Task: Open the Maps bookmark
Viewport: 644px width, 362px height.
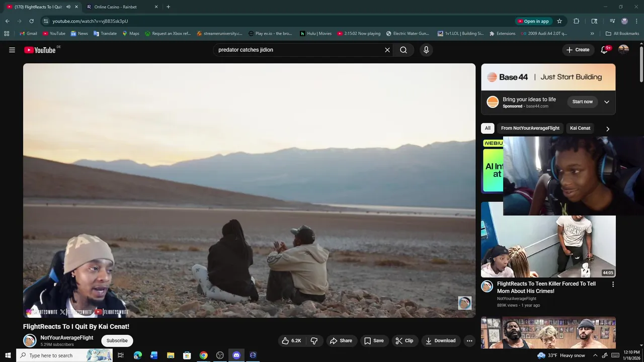Action: [x=131, y=34]
